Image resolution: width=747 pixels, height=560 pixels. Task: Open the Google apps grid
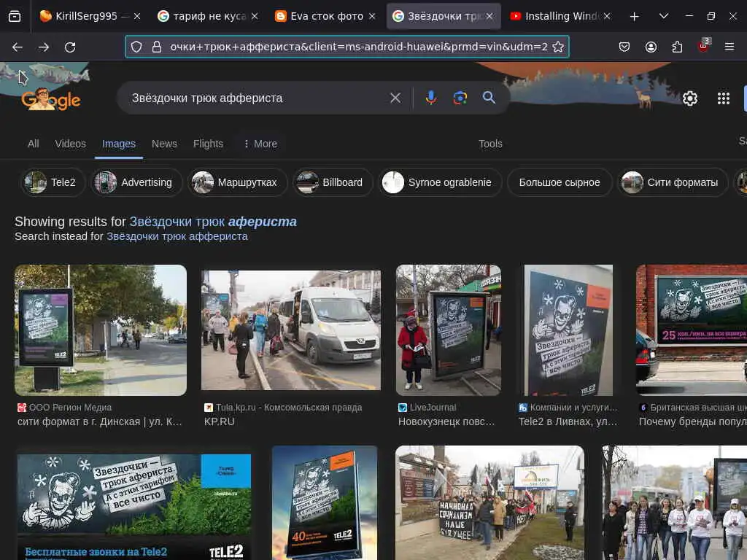coord(723,98)
